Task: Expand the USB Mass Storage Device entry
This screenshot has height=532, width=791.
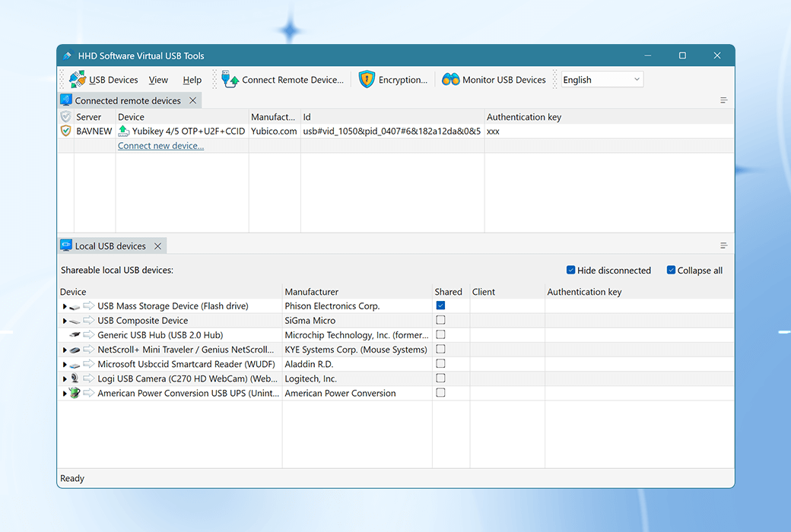Action: tap(64, 306)
